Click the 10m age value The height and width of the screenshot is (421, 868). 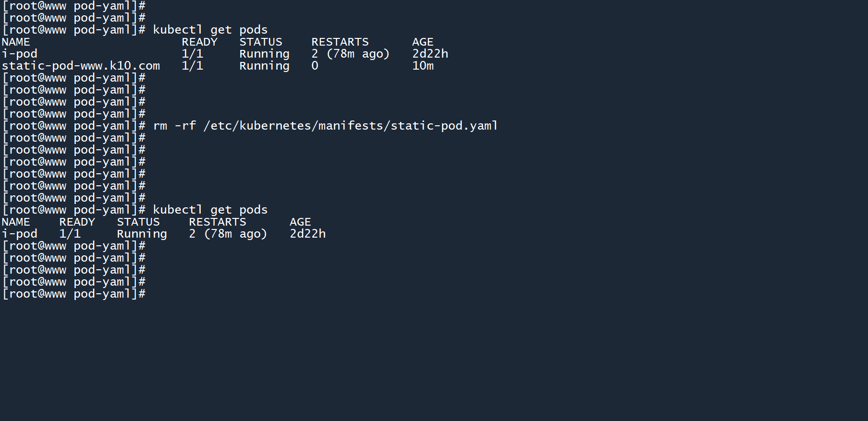(423, 66)
